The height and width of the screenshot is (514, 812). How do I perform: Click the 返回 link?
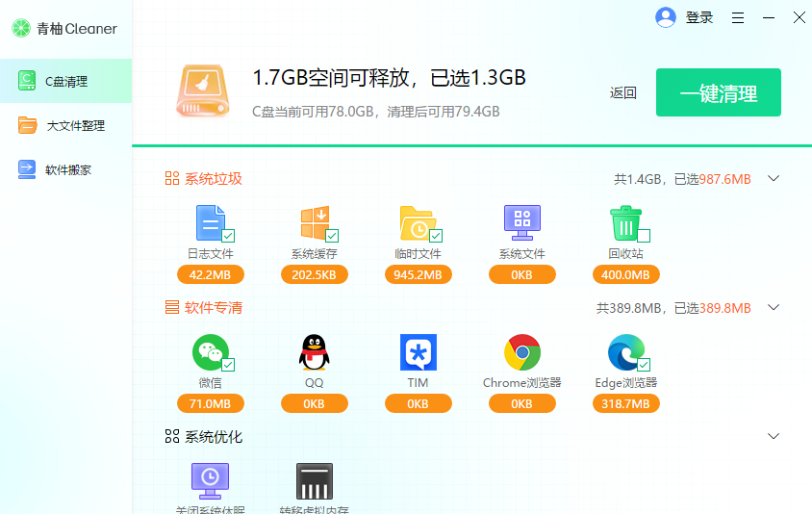click(x=623, y=92)
